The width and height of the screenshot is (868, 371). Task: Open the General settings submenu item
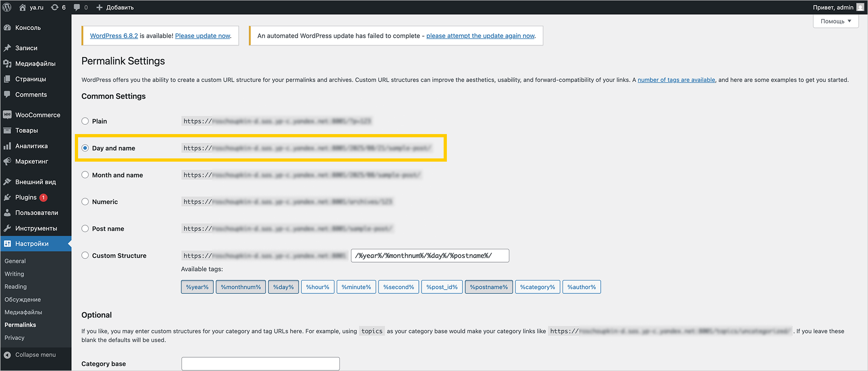click(15, 261)
